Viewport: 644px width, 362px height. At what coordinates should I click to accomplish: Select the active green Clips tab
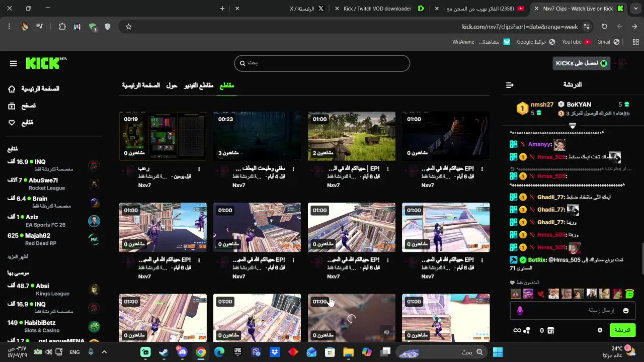pyautogui.click(x=227, y=85)
